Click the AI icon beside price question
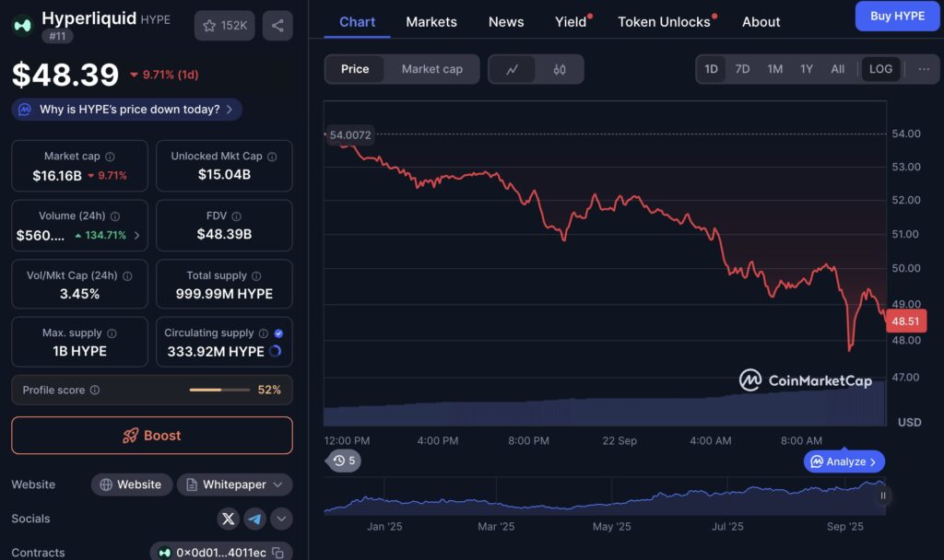Viewport: 944px width, 560px height. [x=25, y=110]
